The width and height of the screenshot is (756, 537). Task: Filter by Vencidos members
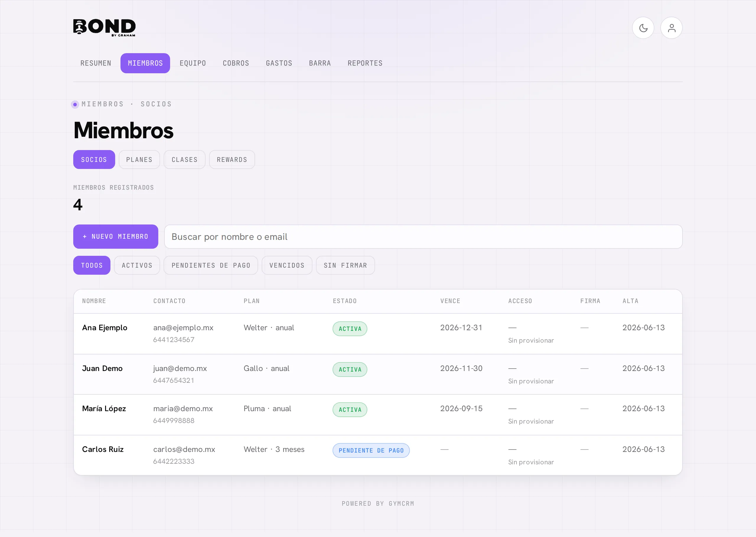[x=287, y=266]
